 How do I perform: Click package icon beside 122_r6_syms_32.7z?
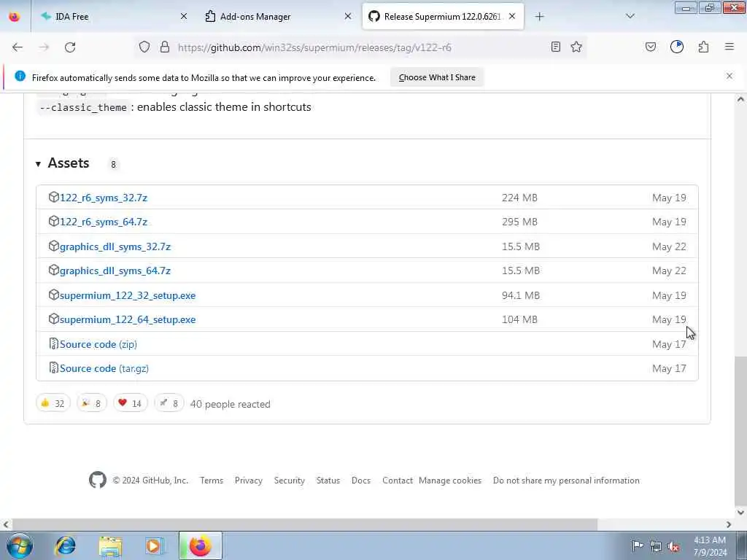pyautogui.click(x=53, y=197)
